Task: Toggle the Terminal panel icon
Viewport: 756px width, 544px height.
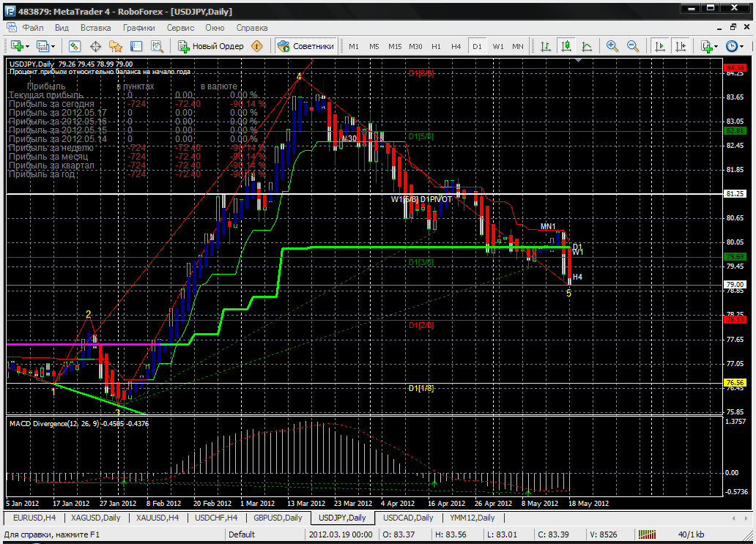Action: click(x=136, y=46)
